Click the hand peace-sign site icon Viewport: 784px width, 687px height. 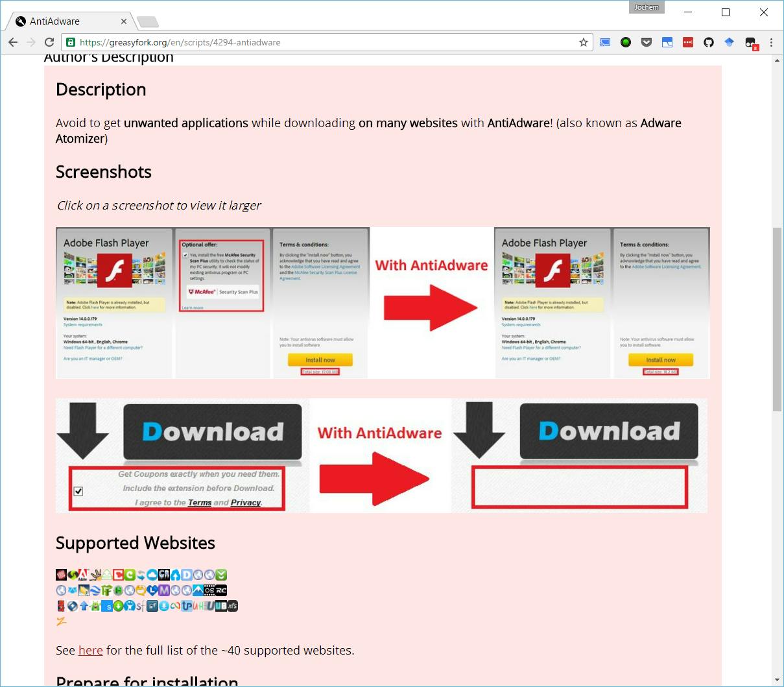[95, 574]
